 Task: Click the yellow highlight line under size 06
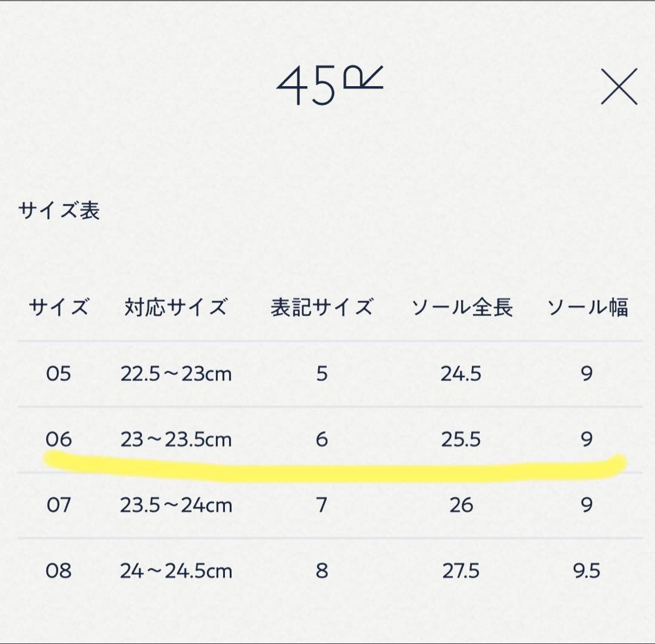[x=334, y=468]
